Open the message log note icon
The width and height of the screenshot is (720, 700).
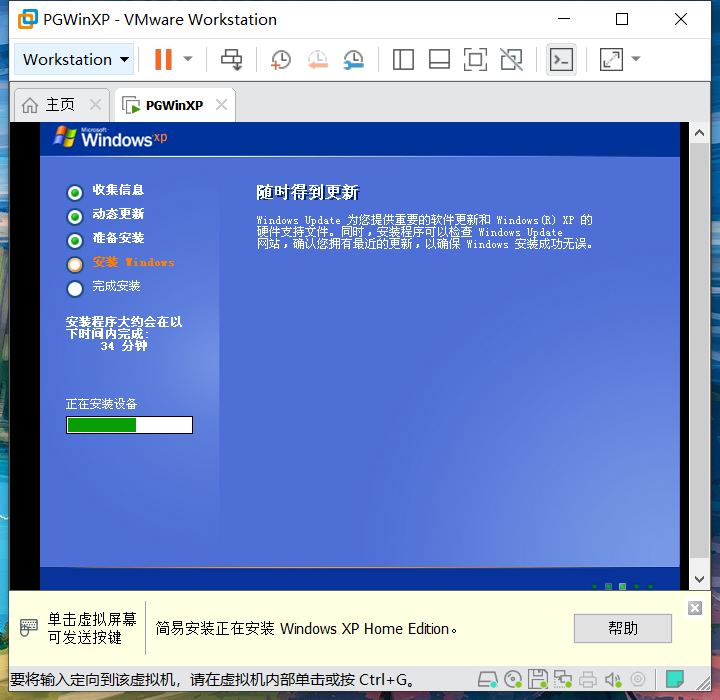(x=675, y=679)
